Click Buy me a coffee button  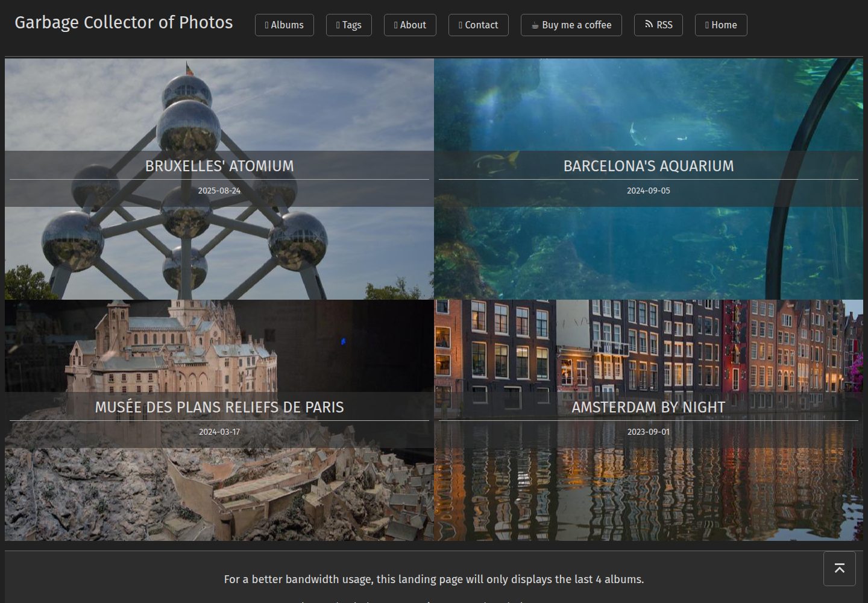pos(571,25)
